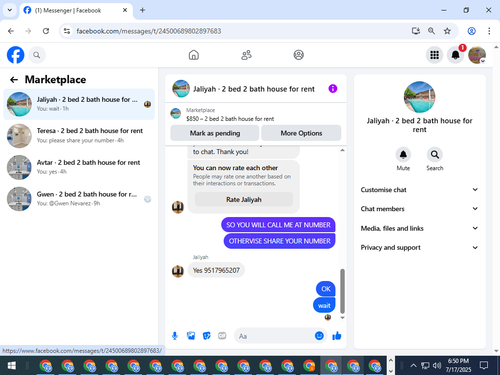Open listing link $850 2 bed house
Screen dimensions: 500x375
click(230, 119)
